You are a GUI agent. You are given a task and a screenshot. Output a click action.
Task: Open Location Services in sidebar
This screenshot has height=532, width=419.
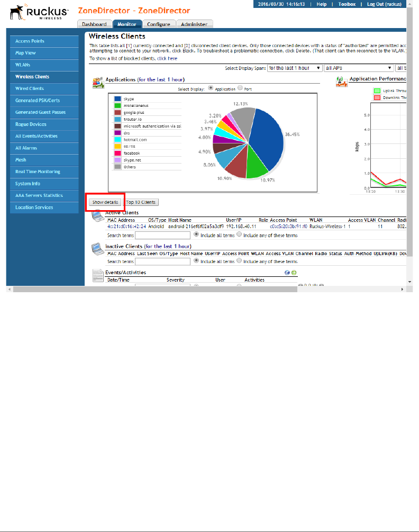[44, 208]
